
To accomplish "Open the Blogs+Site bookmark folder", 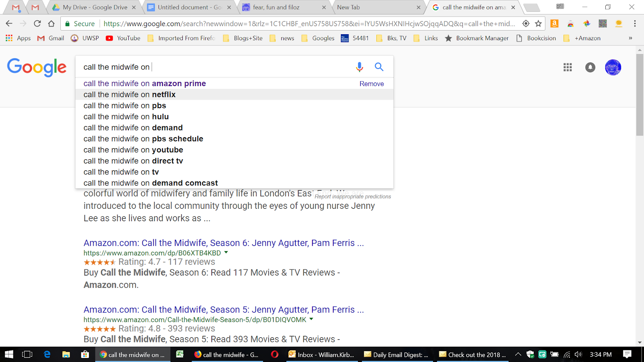I will (243, 38).
